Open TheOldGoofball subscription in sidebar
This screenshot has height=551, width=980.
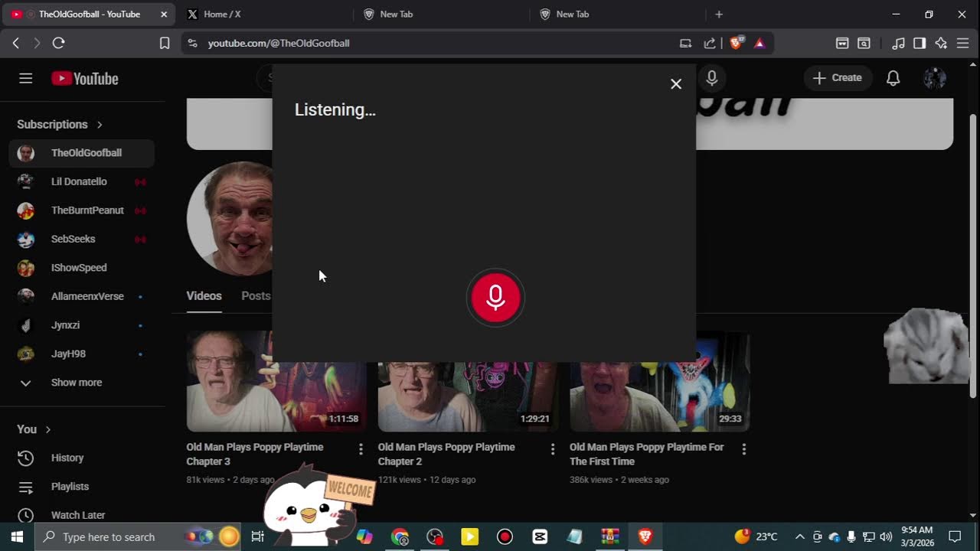82,153
